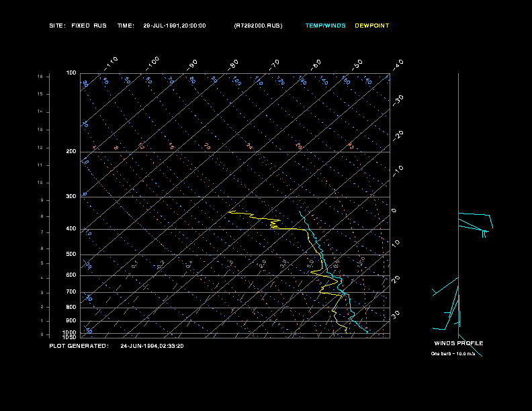Click the -10 temperature label at right edge
Image resolution: width=532 pixels, height=411 pixels.
(x=398, y=171)
